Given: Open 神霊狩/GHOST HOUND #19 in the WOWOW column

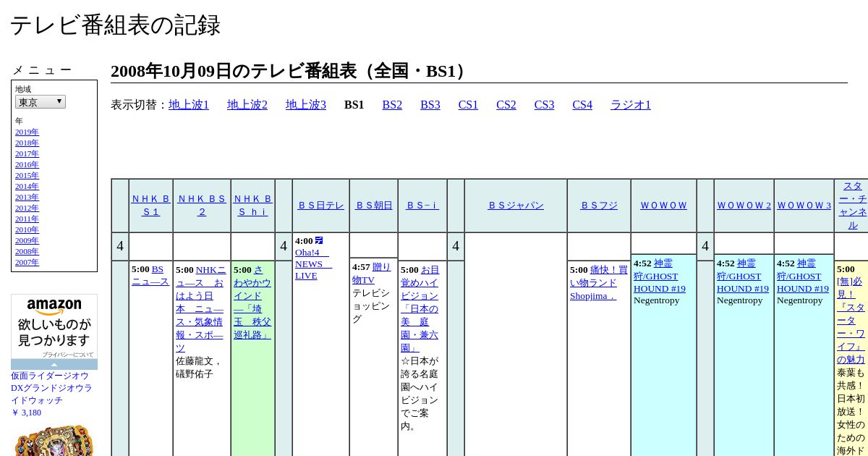Looking at the screenshot, I should click(660, 276).
